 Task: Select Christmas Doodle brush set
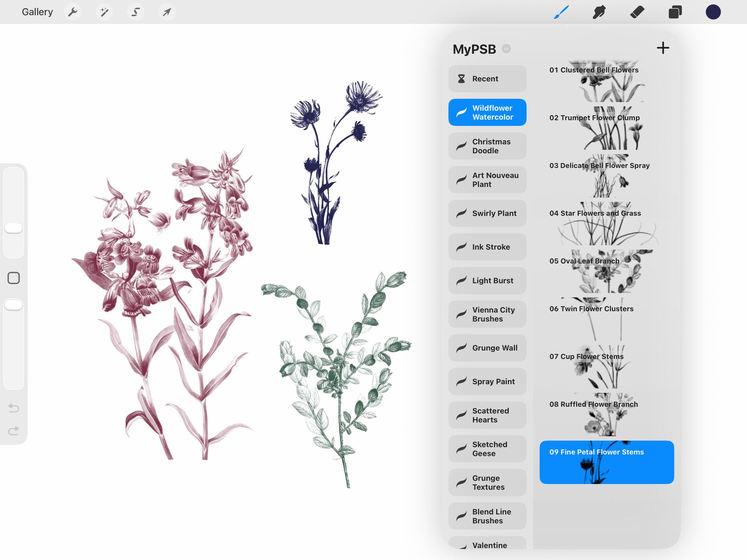click(487, 146)
